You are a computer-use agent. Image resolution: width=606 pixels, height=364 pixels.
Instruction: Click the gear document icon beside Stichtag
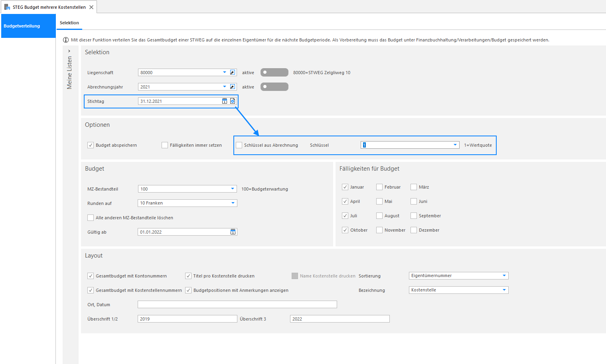(233, 101)
